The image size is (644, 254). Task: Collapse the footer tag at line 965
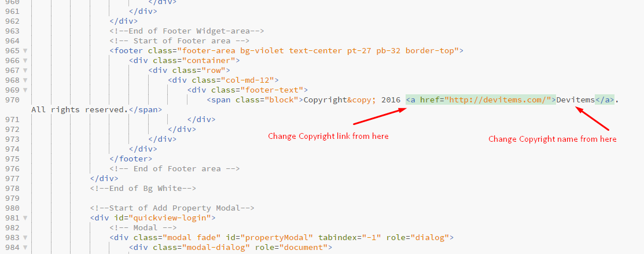[25, 51]
